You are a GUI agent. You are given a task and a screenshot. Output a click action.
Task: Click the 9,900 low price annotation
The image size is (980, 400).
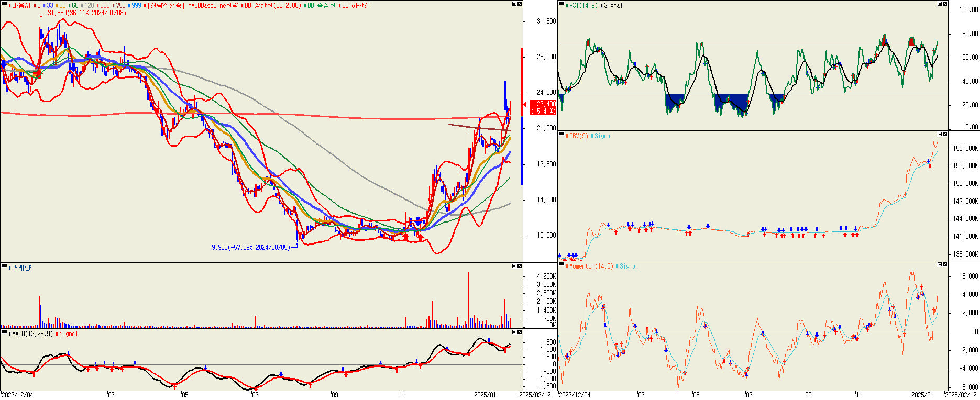coord(250,247)
